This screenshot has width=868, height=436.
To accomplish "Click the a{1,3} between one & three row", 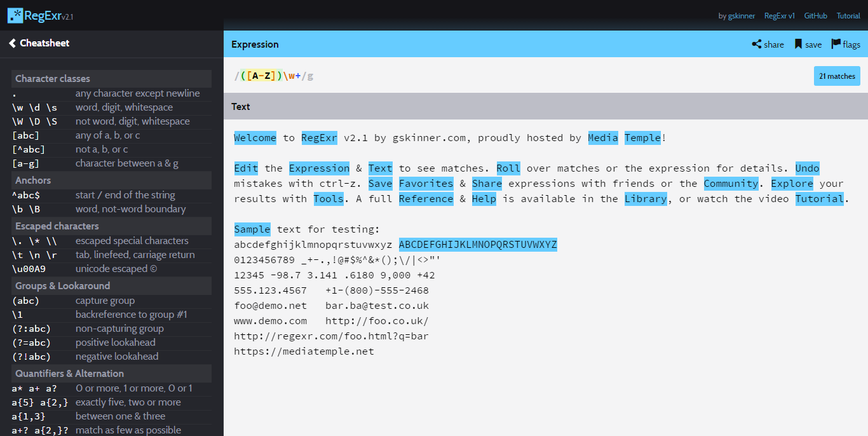I will pos(111,416).
